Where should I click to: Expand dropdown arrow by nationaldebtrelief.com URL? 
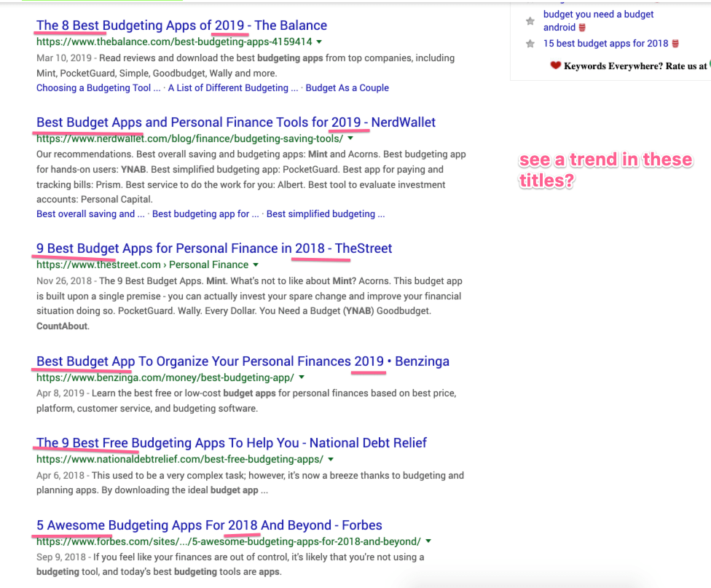pyautogui.click(x=331, y=459)
